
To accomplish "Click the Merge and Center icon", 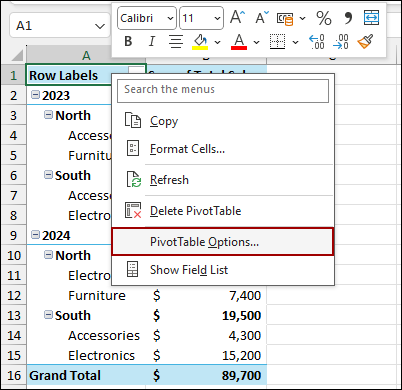I will (371, 18).
